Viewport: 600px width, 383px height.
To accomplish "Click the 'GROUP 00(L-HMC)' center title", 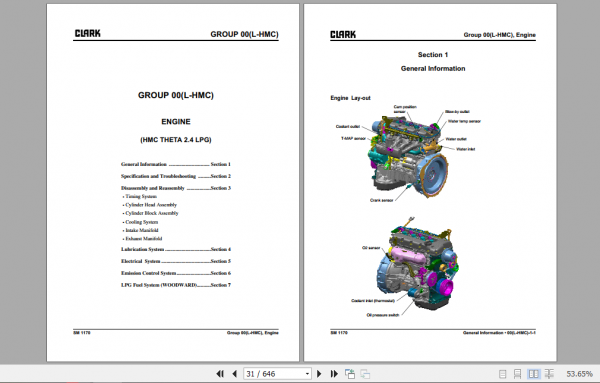I will (176, 95).
